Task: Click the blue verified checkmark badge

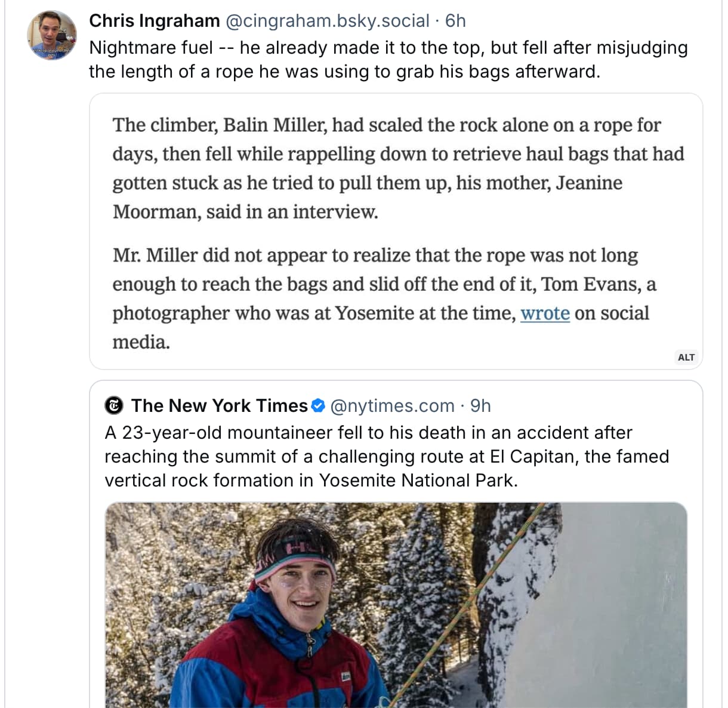Action: coord(319,406)
